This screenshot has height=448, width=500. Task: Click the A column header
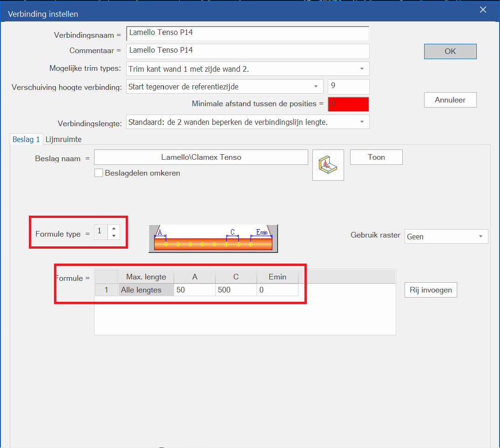(195, 277)
